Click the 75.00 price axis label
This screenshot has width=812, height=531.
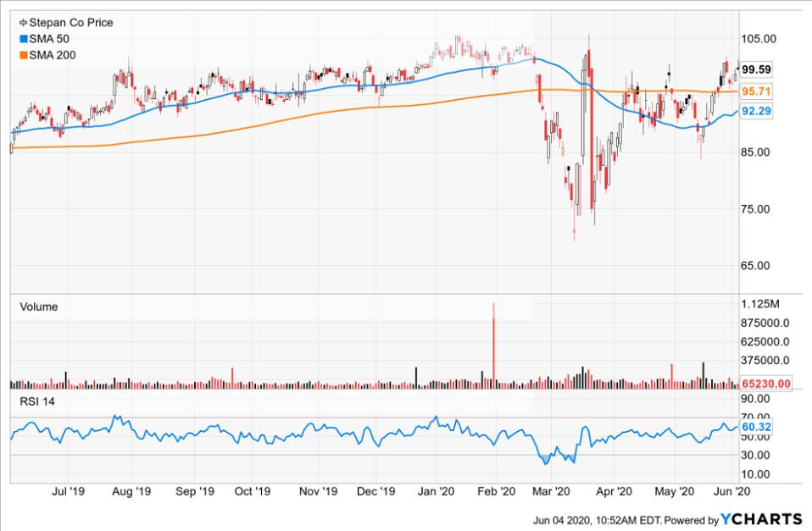click(755, 209)
